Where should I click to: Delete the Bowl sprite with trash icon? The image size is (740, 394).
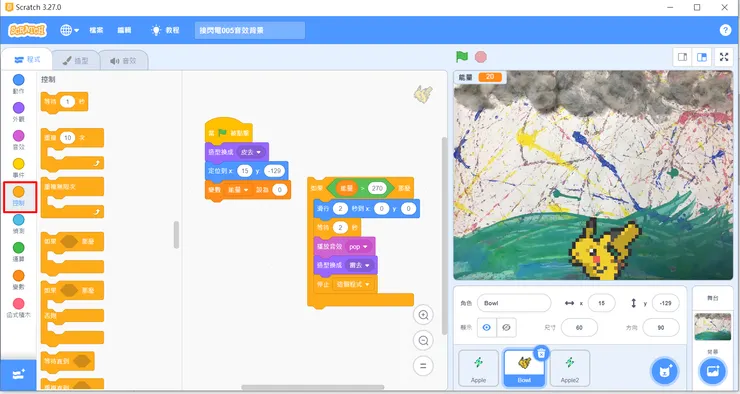coord(541,353)
